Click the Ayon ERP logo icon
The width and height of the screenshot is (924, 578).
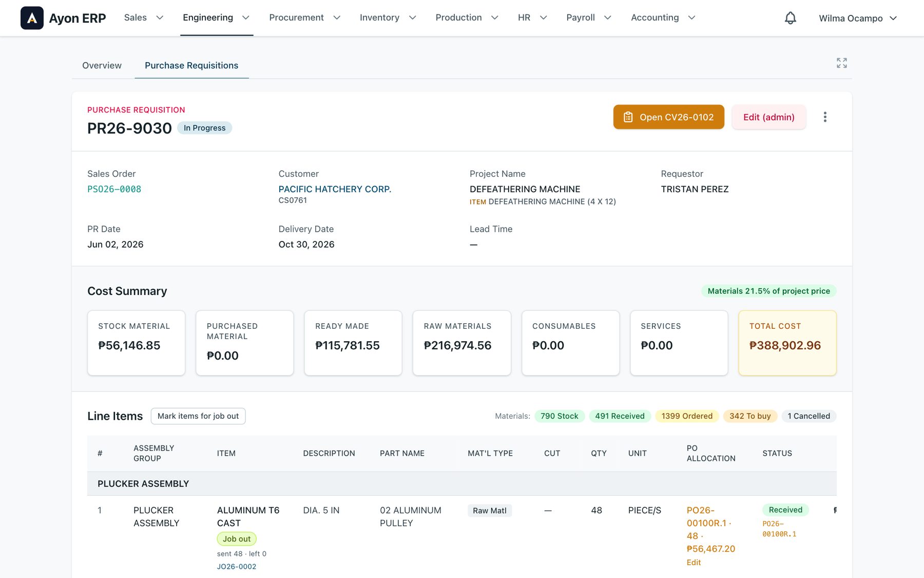32,18
